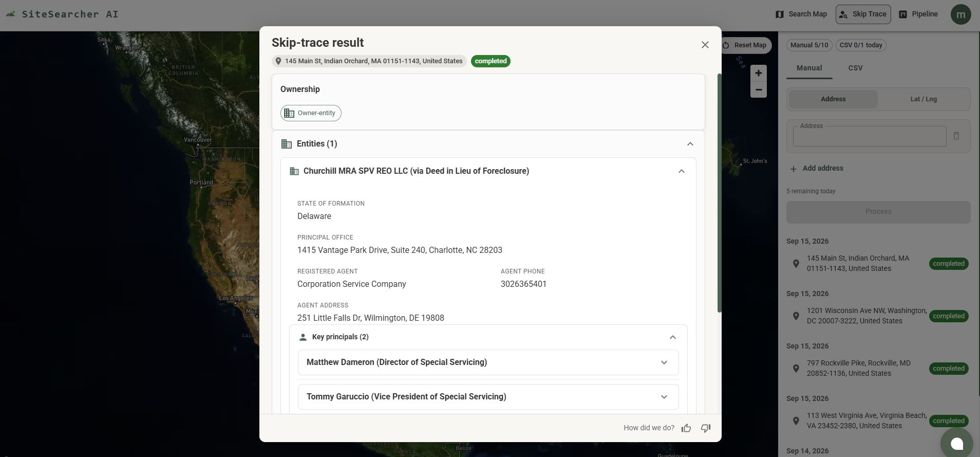This screenshot has height=457, width=980.
Task: Click the agent address 251 Little Falls Dr
Action: tap(370, 318)
